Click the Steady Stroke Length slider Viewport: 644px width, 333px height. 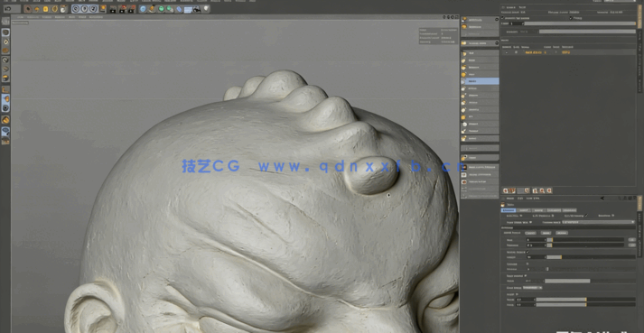coord(591,257)
